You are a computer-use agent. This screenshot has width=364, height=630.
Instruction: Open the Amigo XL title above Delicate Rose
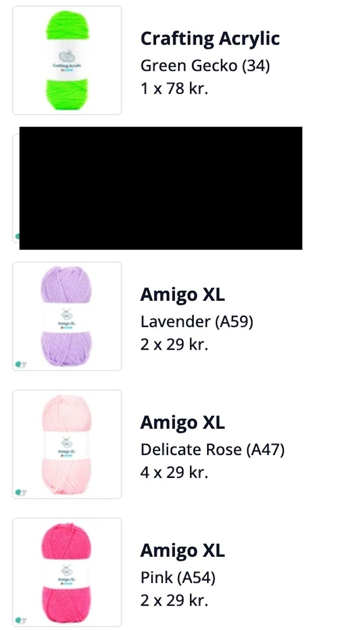(x=182, y=423)
